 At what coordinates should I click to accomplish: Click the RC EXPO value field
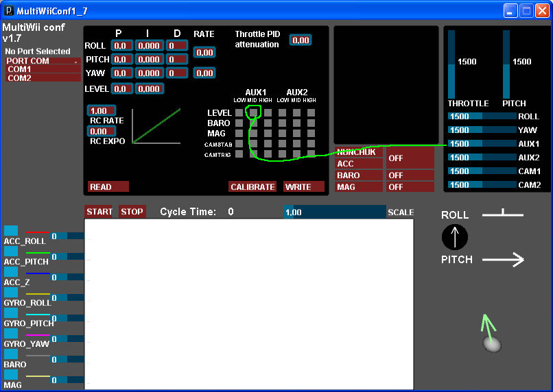(x=102, y=132)
